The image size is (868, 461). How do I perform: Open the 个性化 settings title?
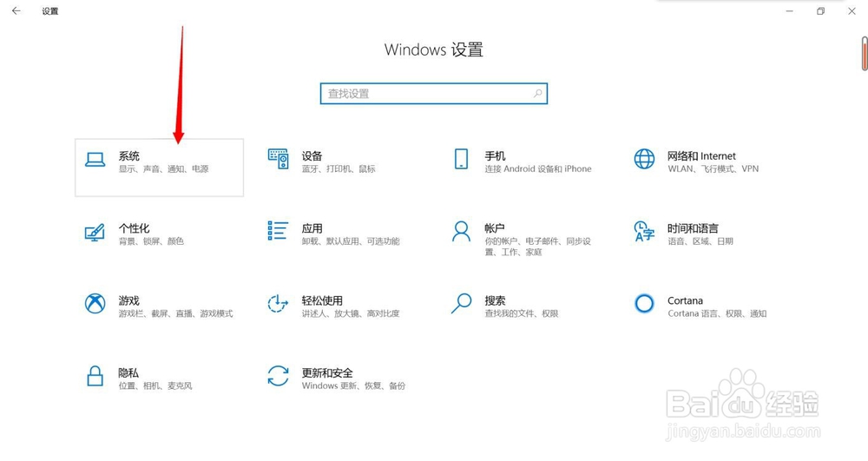tap(134, 228)
